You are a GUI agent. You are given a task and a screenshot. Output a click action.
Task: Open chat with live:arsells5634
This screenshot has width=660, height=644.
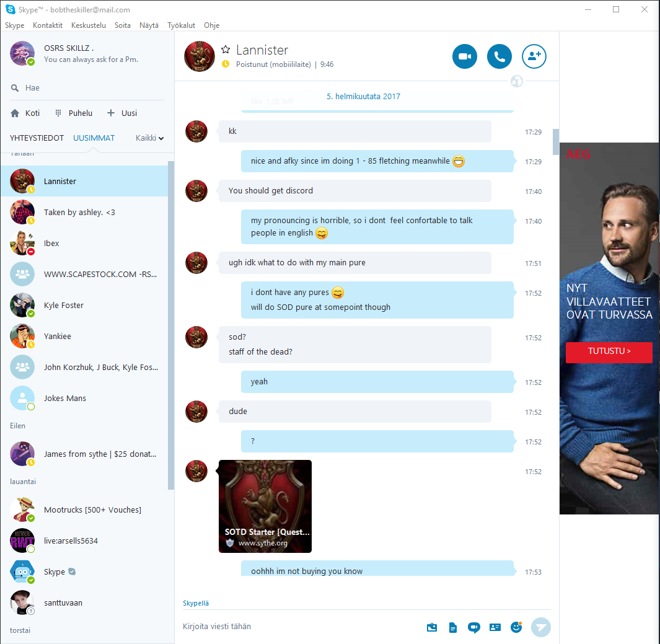[x=84, y=540]
